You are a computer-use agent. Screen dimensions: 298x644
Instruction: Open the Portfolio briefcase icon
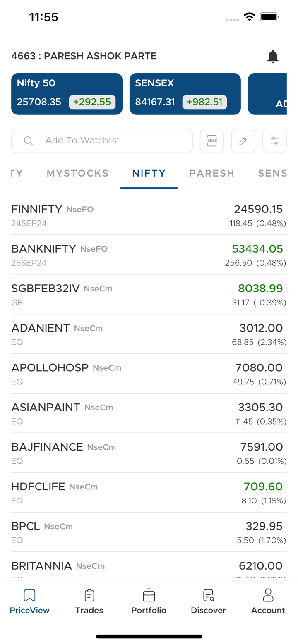pos(149,596)
